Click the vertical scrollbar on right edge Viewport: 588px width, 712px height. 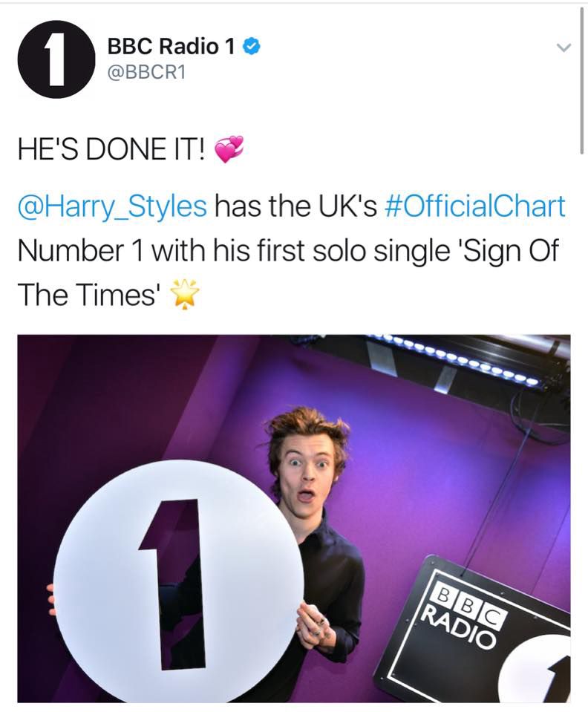click(x=581, y=81)
